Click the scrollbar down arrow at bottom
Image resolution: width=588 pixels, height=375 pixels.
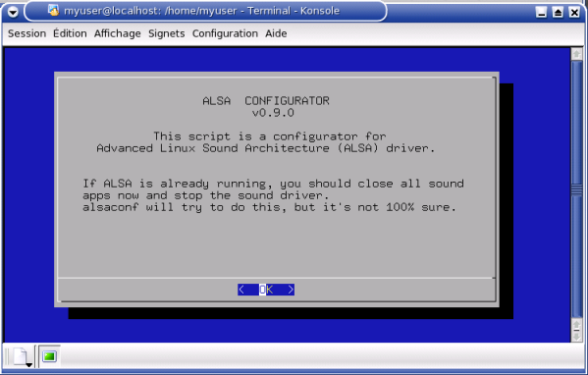click(577, 336)
